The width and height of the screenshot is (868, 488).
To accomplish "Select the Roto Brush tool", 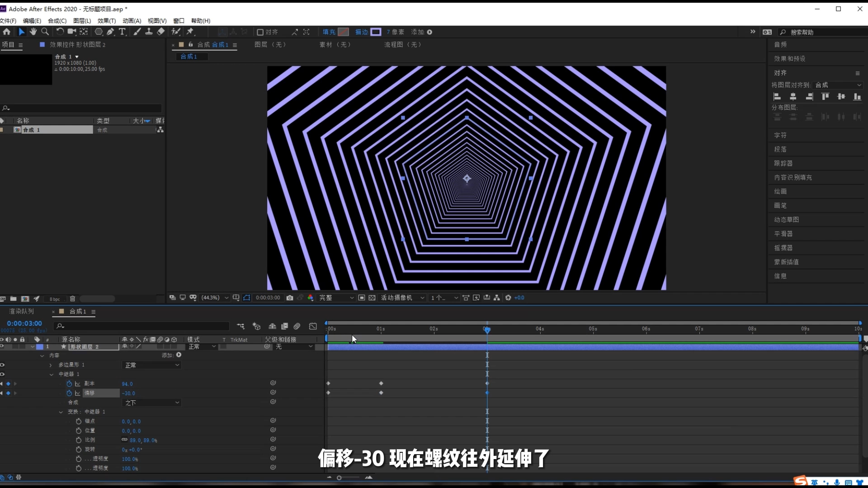I will coord(176,32).
